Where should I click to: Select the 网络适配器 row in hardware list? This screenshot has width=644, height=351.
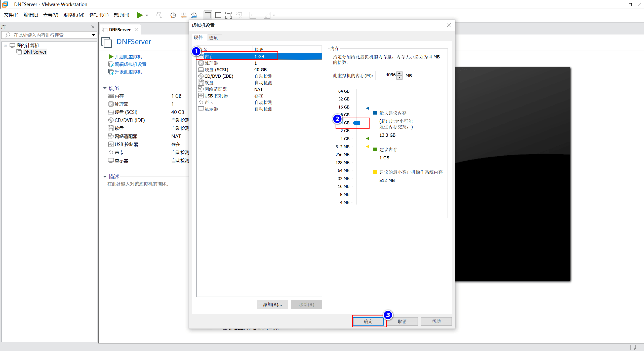(259, 89)
